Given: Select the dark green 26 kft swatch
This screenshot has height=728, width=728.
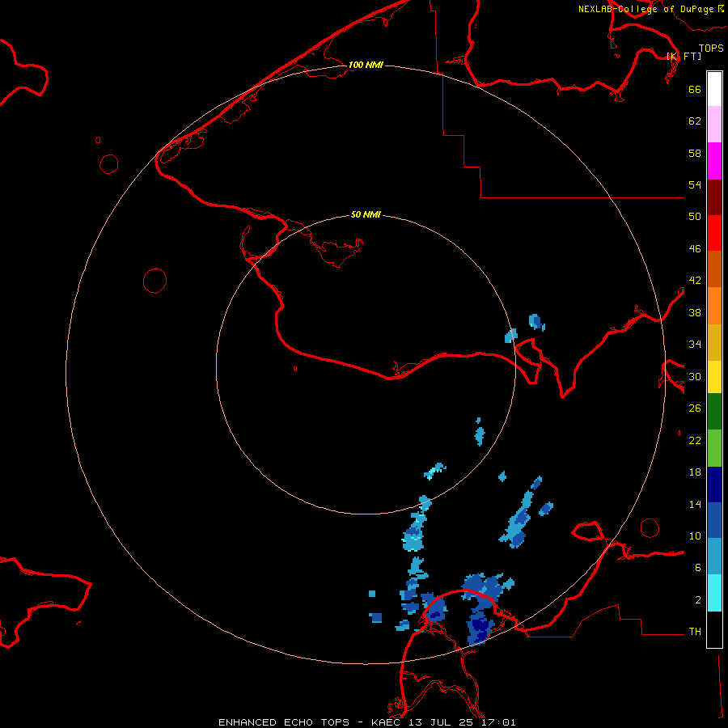Looking at the screenshot, I should tap(714, 412).
